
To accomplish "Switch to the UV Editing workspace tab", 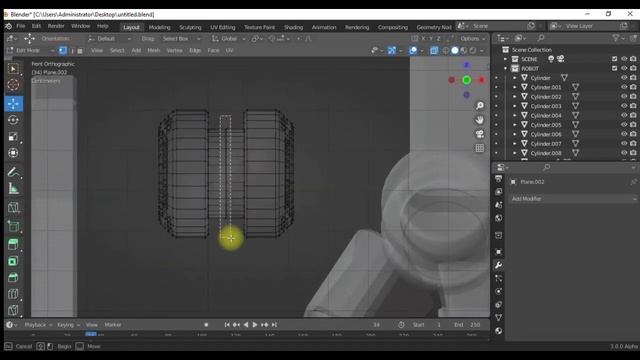I will click(x=222, y=27).
